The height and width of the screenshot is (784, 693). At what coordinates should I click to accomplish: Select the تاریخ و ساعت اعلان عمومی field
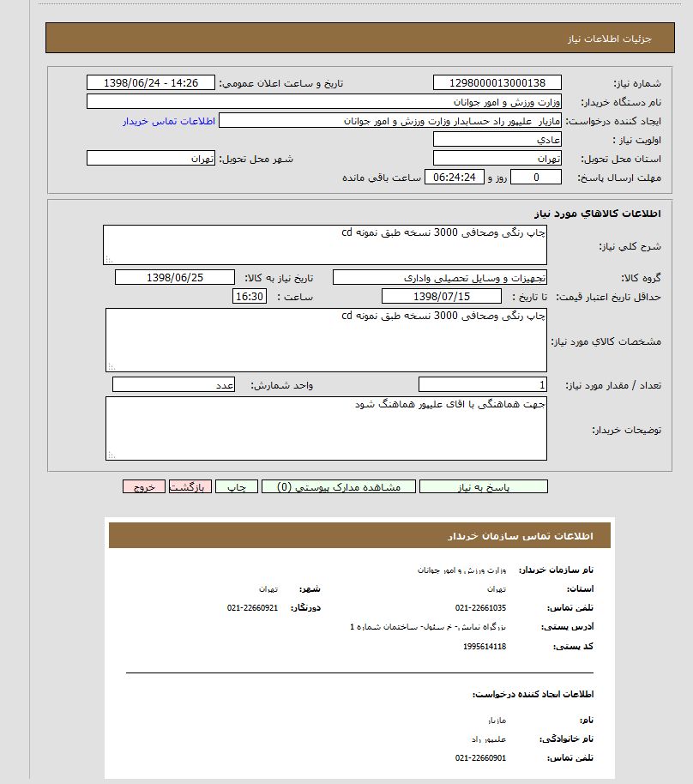pyautogui.click(x=151, y=82)
